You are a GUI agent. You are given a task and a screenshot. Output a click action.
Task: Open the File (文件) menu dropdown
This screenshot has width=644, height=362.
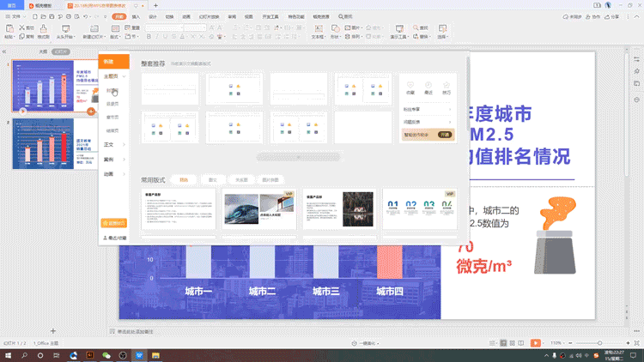(x=15, y=17)
